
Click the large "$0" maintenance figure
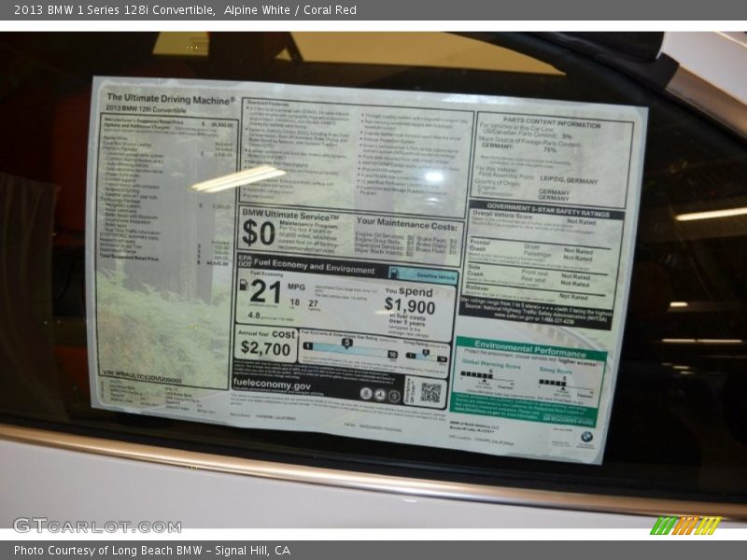click(259, 233)
